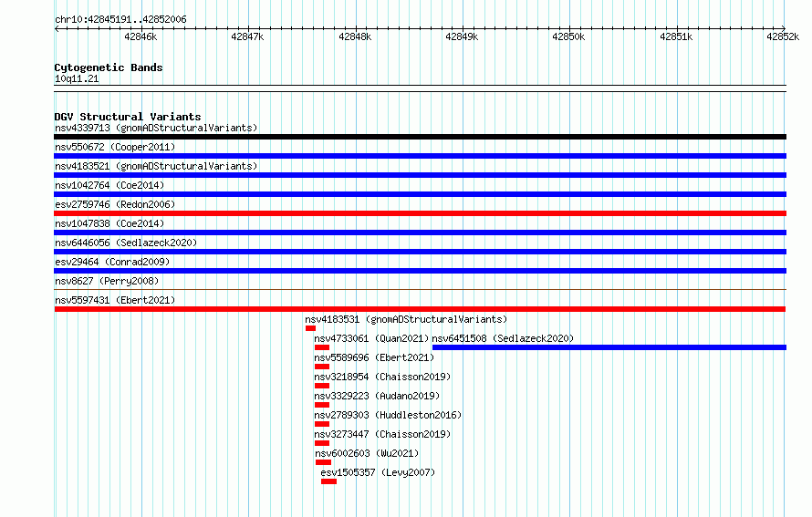The image size is (812, 517).
Task: Open the esv1505357 (Levy2007) label
Action: (x=378, y=472)
